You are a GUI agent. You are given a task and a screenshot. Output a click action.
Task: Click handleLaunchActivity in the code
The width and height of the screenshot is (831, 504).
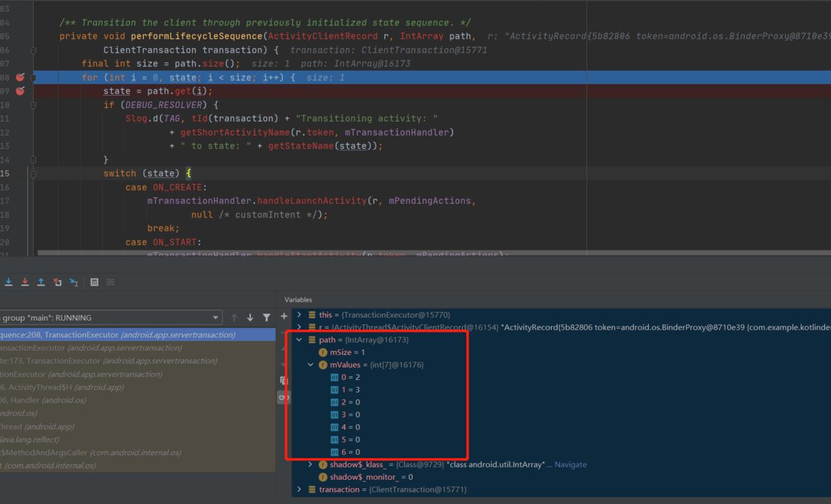click(x=312, y=201)
